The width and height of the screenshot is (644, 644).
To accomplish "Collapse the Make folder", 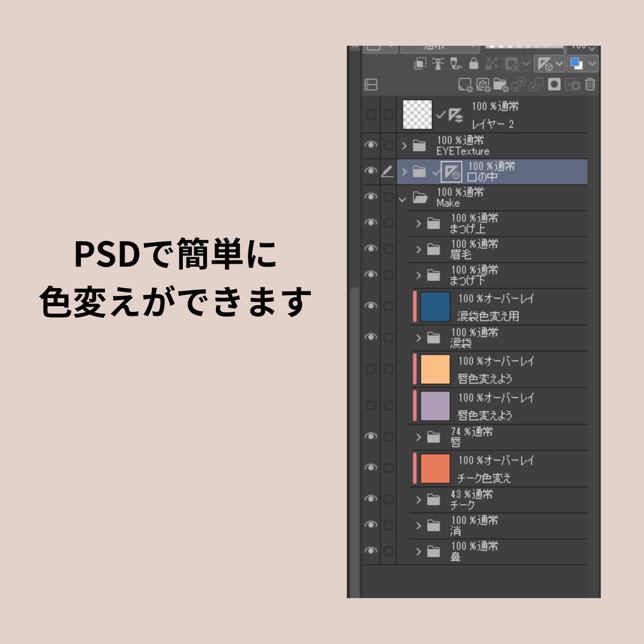I will 402,199.
